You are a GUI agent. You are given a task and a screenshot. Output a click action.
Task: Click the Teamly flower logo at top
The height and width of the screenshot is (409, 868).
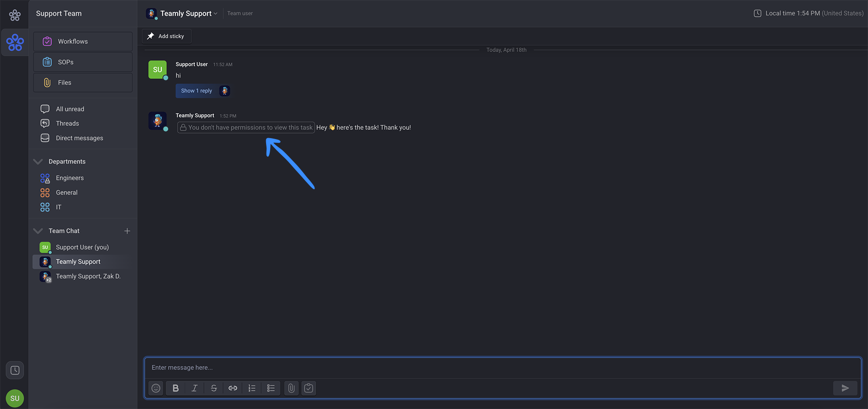click(x=15, y=15)
